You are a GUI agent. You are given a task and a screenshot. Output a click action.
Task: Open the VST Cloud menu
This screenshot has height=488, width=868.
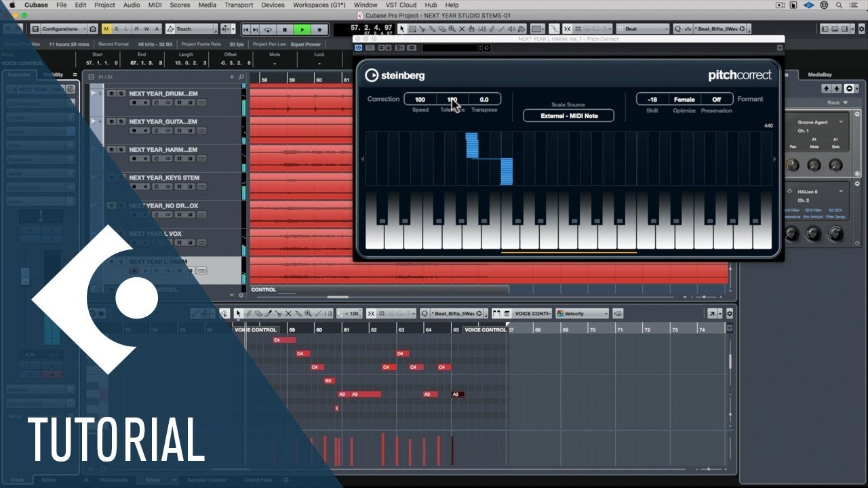coord(401,5)
